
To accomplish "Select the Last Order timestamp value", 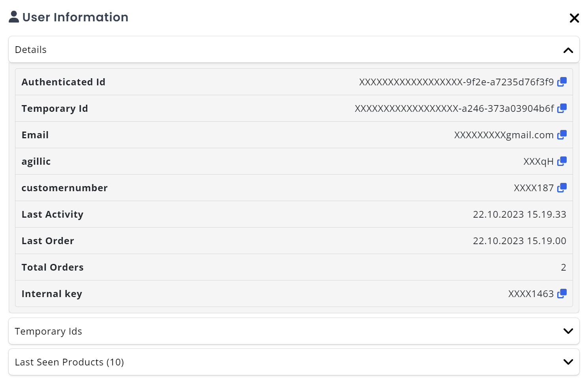I will coord(519,241).
